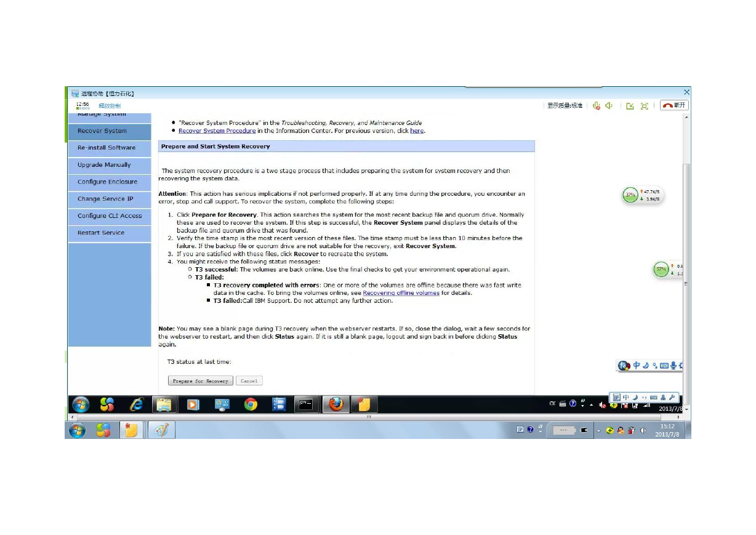The width and height of the screenshot is (756, 535).
Task: Click the wrench settings on IME toolbar
Action: (672, 398)
